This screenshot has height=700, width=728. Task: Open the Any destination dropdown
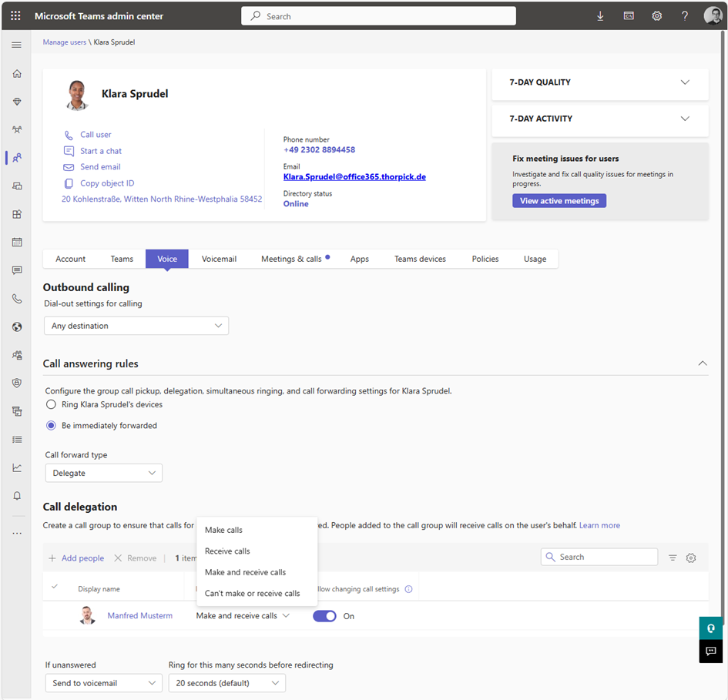pyautogui.click(x=136, y=326)
